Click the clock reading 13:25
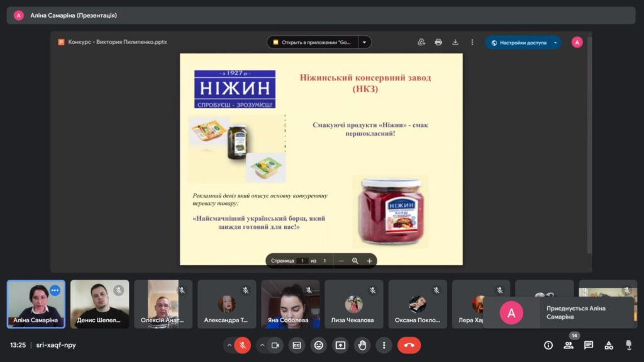 [18, 345]
